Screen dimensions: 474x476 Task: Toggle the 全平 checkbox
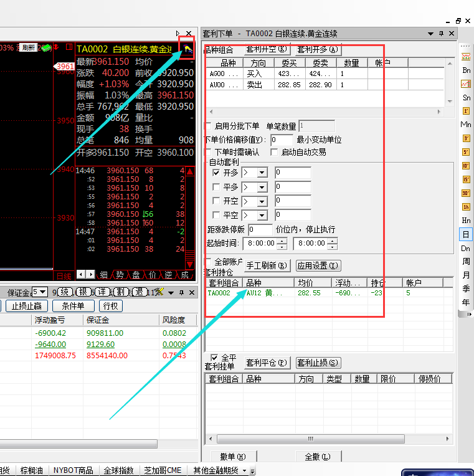click(x=215, y=358)
